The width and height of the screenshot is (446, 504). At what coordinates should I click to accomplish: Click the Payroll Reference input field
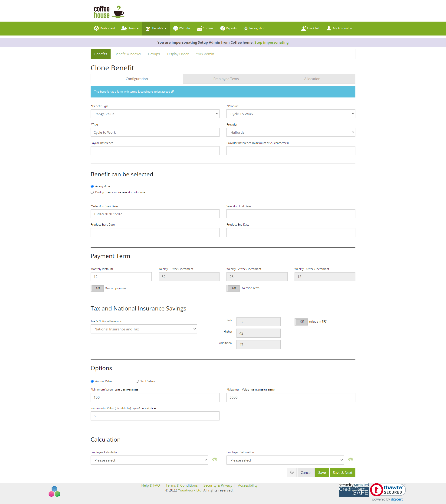pos(155,151)
